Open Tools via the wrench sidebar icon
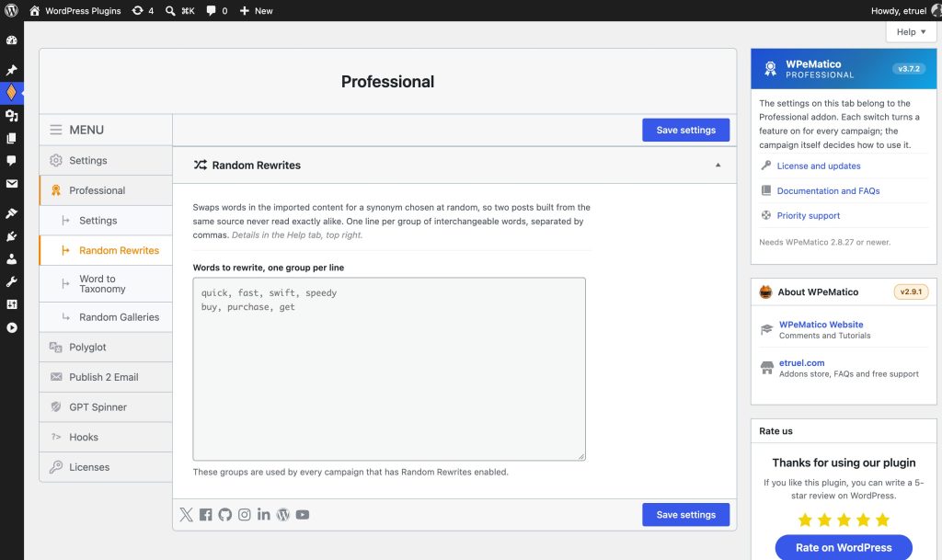942x560 pixels. [x=11, y=281]
